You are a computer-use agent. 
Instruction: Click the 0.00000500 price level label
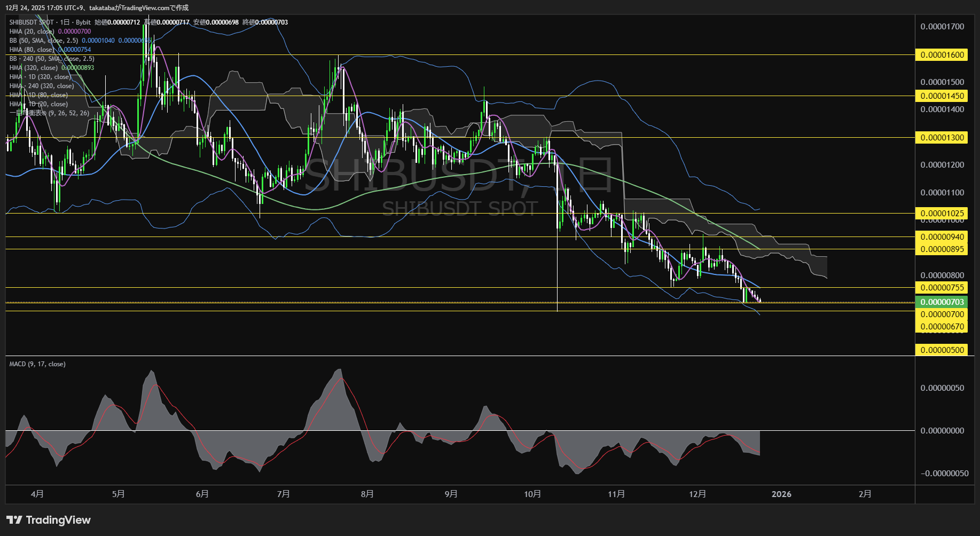point(942,350)
